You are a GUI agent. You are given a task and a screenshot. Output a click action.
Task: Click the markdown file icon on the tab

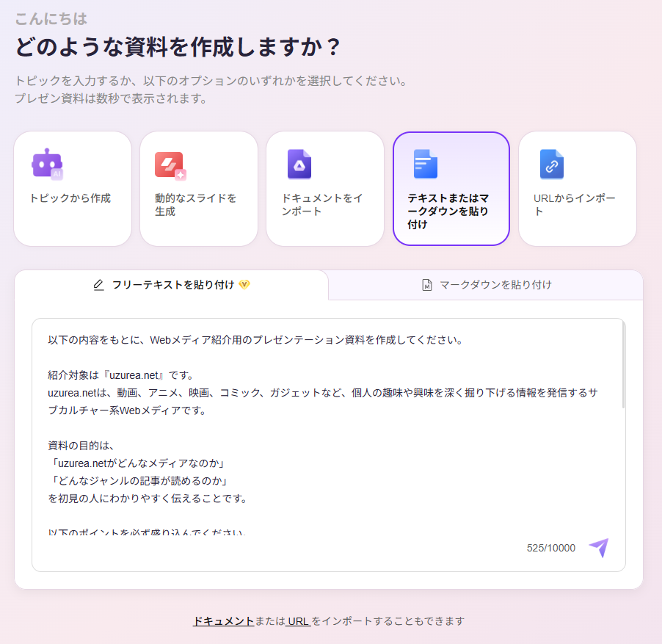click(x=427, y=285)
